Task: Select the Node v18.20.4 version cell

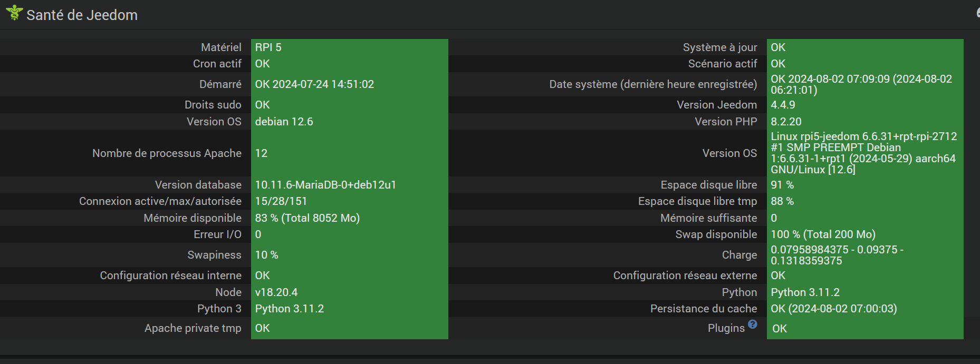Action: pos(276,292)
